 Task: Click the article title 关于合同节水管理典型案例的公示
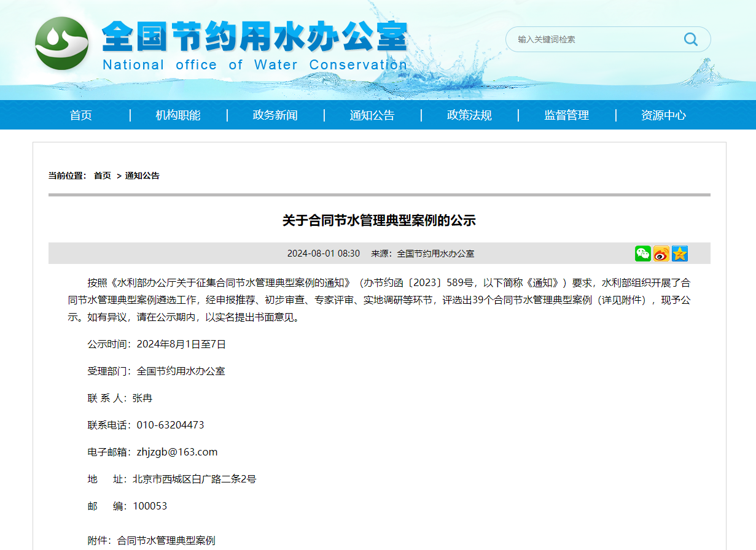pos(379,221)
